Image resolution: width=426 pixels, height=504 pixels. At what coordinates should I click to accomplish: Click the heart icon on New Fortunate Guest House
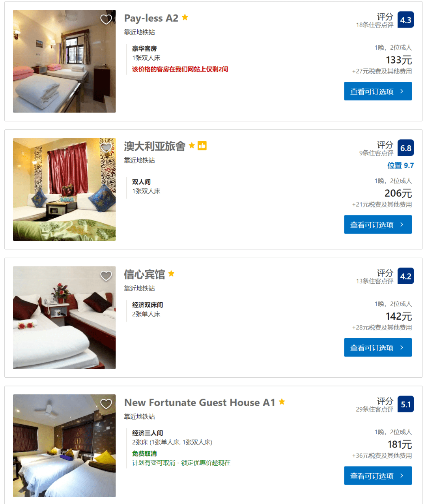pyautogui.click(x=106, y=404)
